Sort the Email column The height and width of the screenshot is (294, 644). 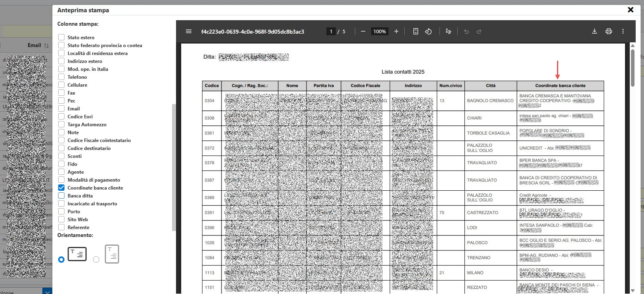pyautogui.click(x=46, y=46)
